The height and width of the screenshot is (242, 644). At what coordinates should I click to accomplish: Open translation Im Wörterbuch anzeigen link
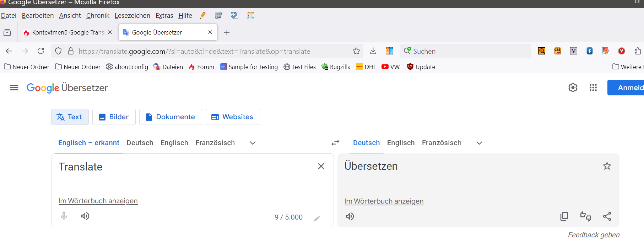pyautogui.click(x=384, y=201)
